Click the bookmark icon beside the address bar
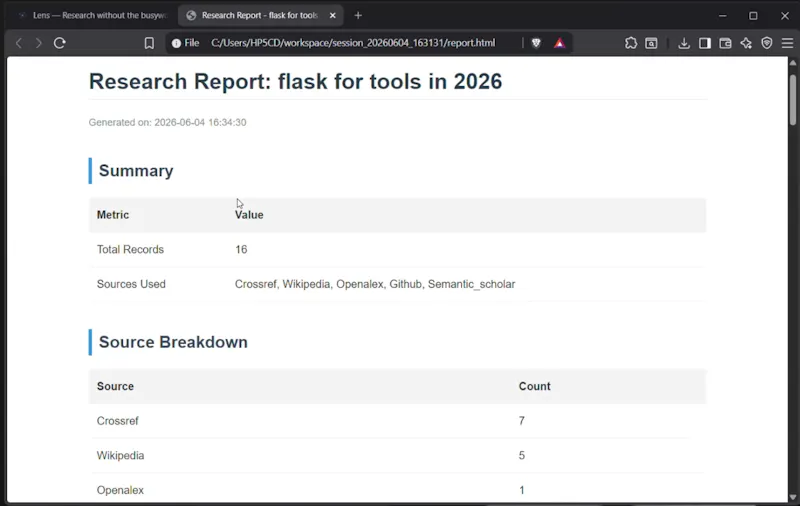 pyautogui.click(x=149, y=43)
